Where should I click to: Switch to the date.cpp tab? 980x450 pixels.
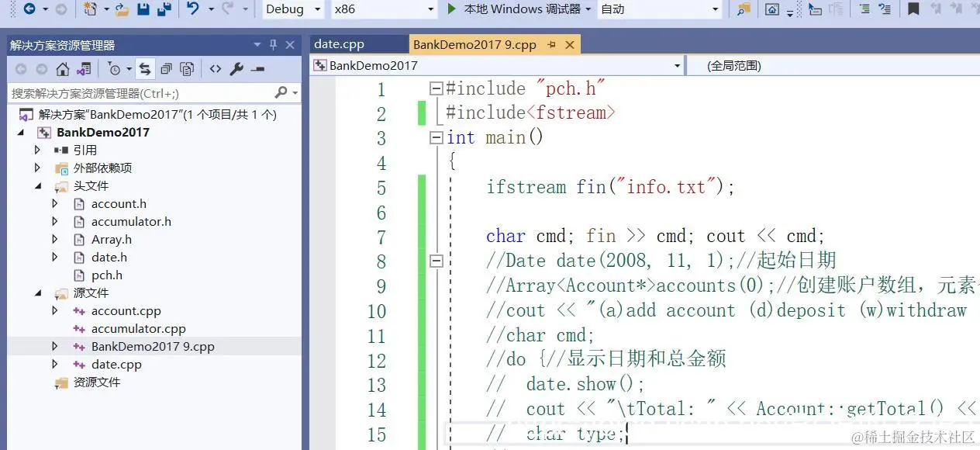(x=339, y=44)
